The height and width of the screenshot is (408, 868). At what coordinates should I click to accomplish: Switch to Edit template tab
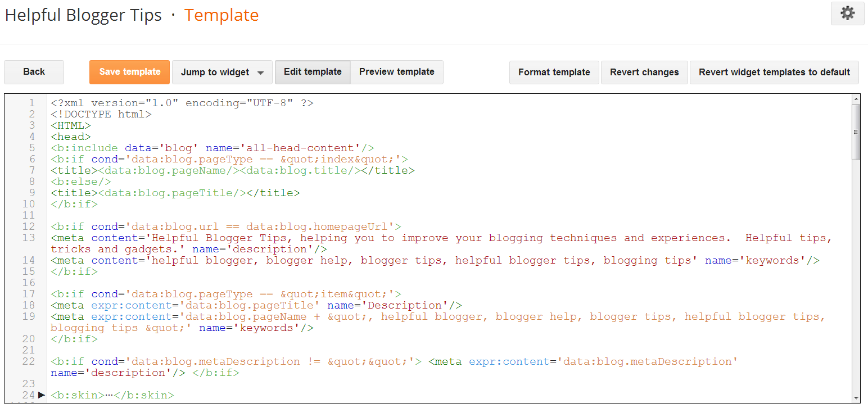pos(313,72)
